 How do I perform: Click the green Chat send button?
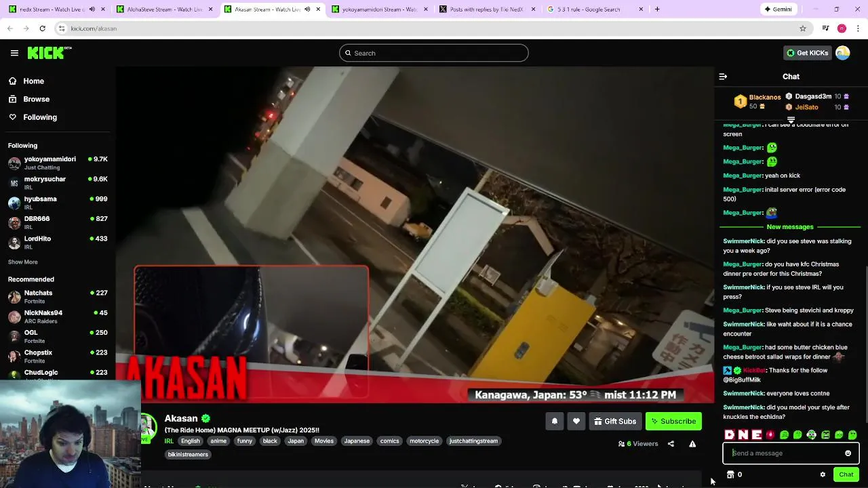pos(846,474)
